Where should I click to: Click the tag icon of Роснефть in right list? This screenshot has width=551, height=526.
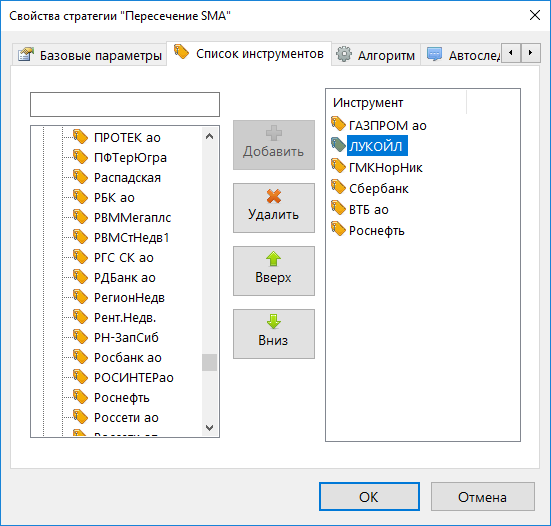[x=338, y=229]
